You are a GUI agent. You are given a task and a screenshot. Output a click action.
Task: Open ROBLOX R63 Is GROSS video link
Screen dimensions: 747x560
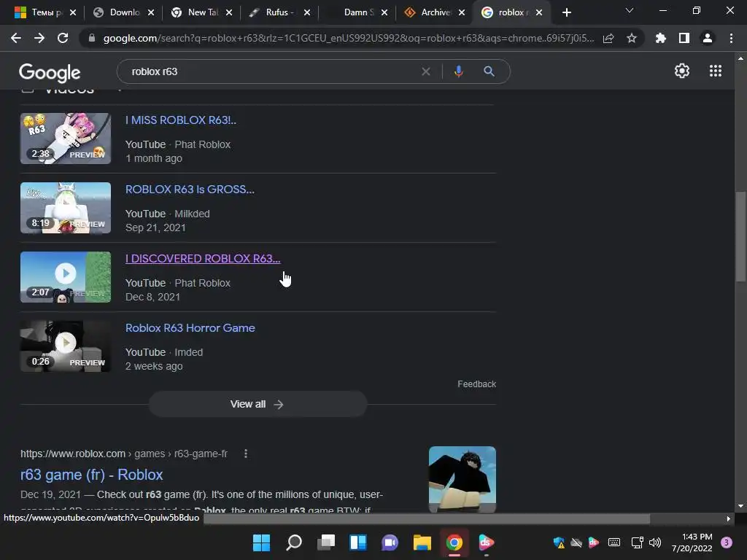190,189
